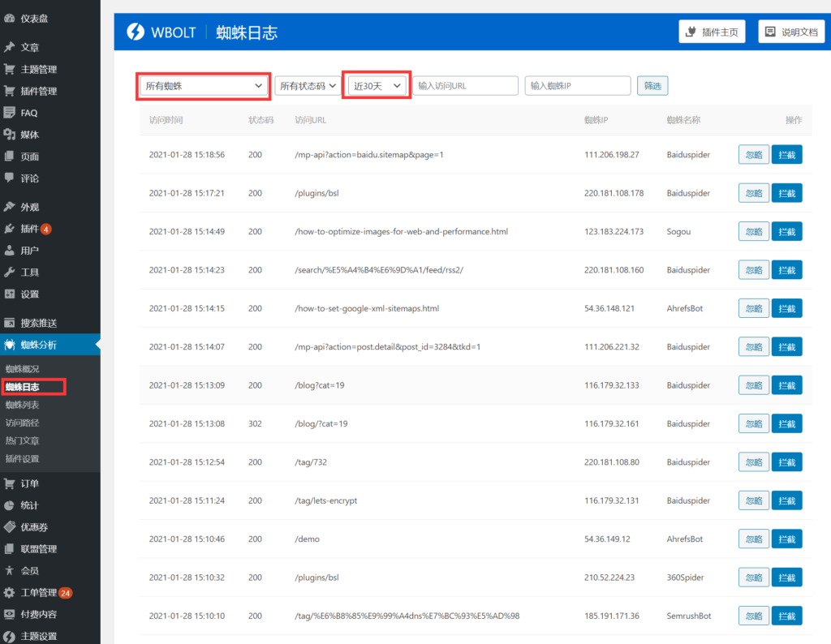The height and width of the screenshot is (644, 831).
Task: Select 访问路径 in the sidebar submenu
Action: pos(23,423)
